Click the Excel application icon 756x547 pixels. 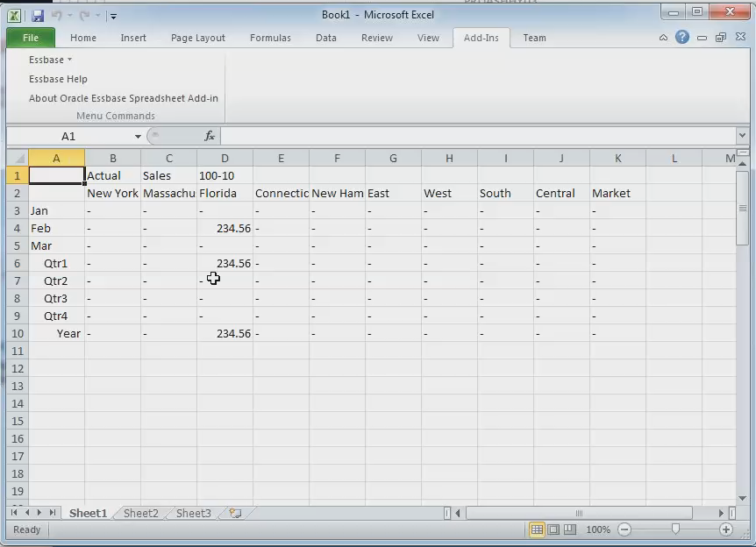click(14, 16)
